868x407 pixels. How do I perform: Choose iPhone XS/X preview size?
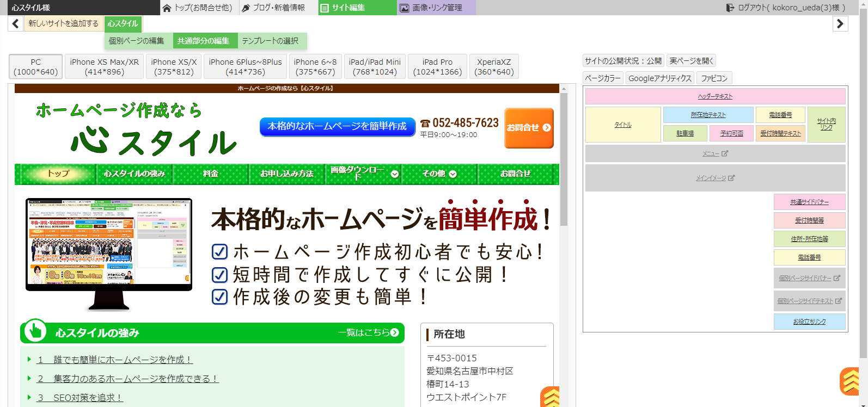174,66
